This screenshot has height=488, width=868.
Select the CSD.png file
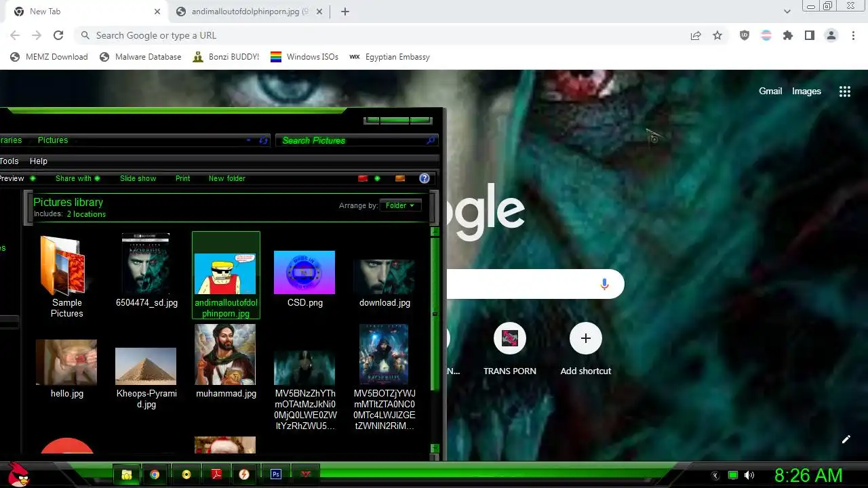click(304, 279)
